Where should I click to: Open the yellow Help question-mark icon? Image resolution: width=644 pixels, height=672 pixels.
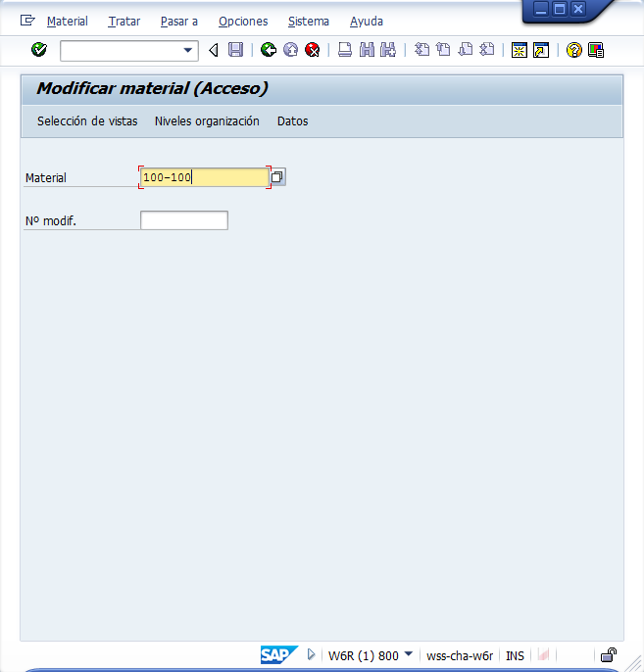(x=573, y=50)
